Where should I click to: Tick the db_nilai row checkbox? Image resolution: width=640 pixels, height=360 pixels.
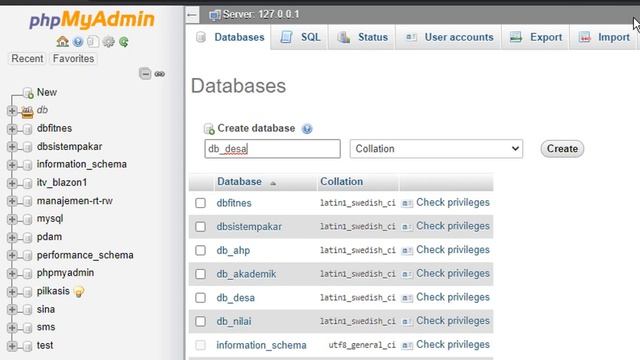point(200,321)
